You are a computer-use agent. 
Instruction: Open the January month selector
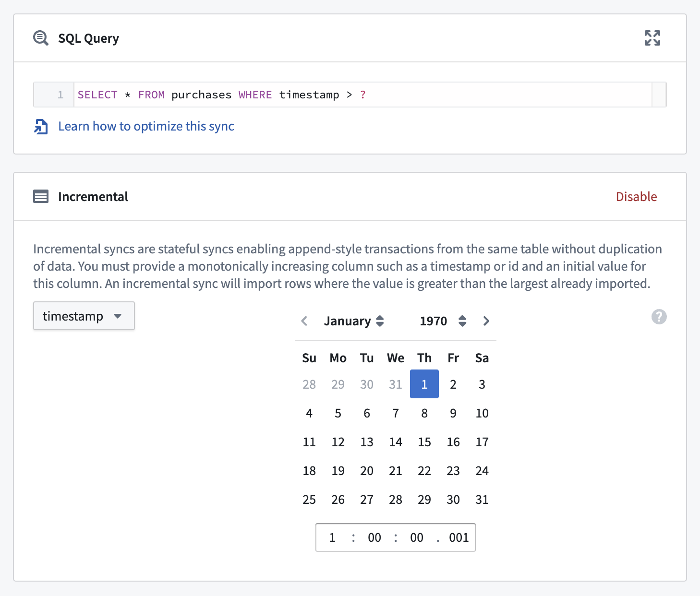click(354, 321)
